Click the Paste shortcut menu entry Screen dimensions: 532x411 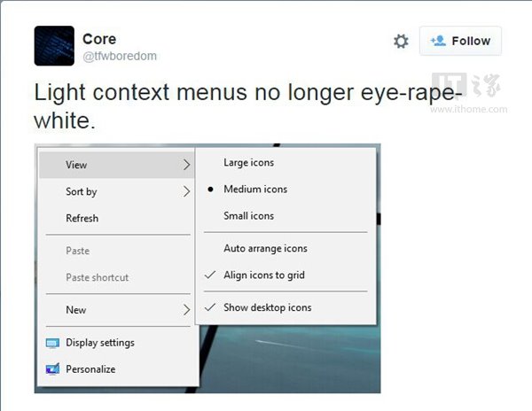97,277
